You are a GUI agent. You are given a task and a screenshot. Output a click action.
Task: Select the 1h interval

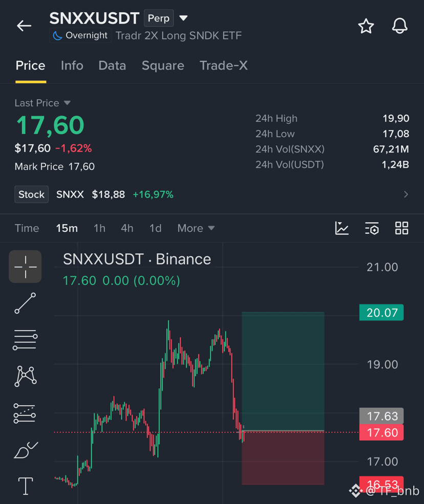click(99, 228)
